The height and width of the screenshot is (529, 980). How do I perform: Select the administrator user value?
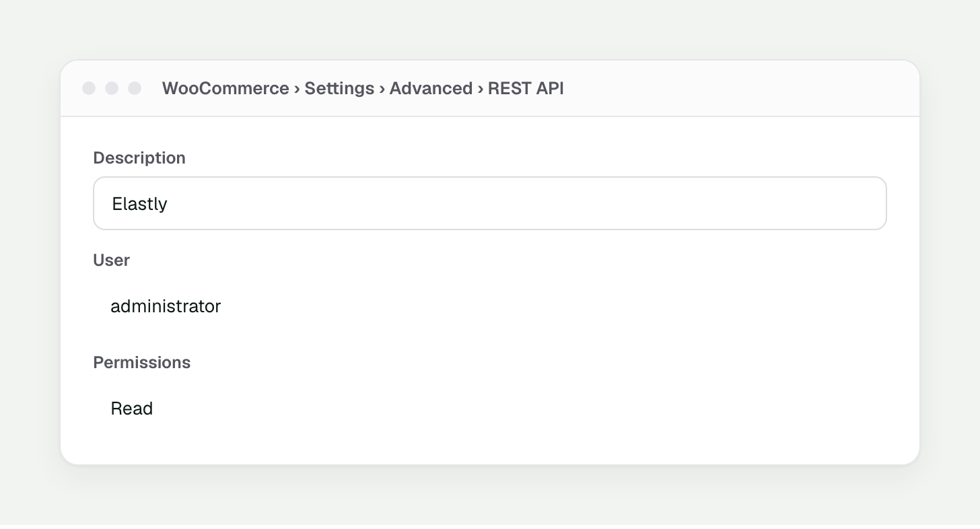pos(166,306)
